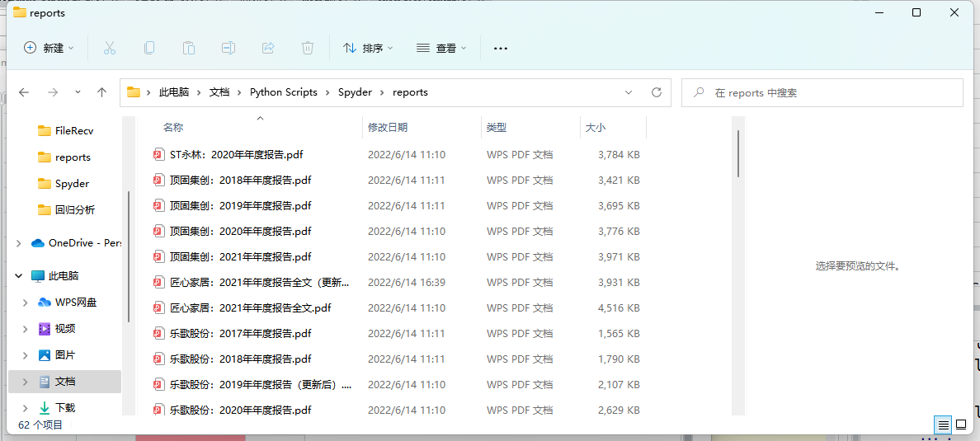This screenshot has height=441, width=980.
Task: Click Spyder in the address breadcrumb
Action: pyautogui.click(x=355, y=92)
